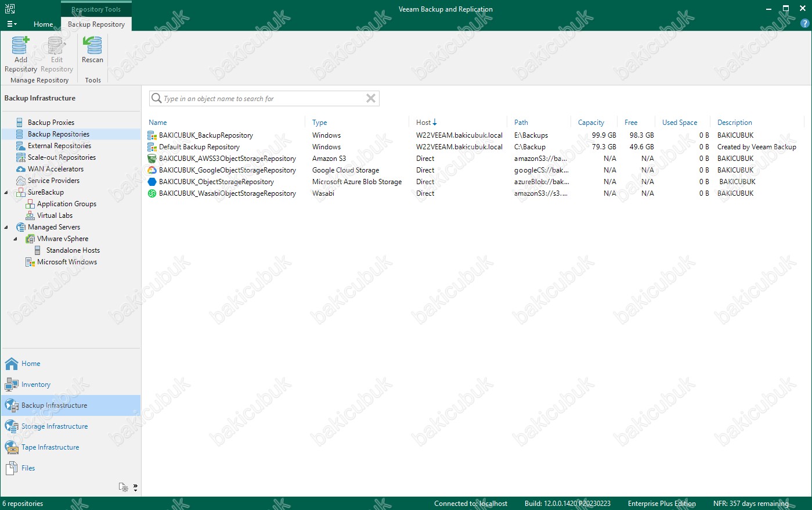Sort by Used Space column header

tap(680, 123)
